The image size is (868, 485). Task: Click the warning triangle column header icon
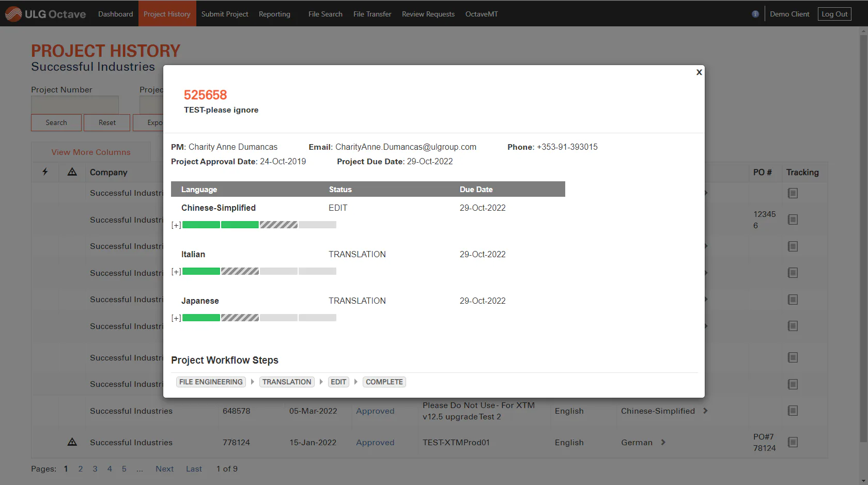click(72, 171)
